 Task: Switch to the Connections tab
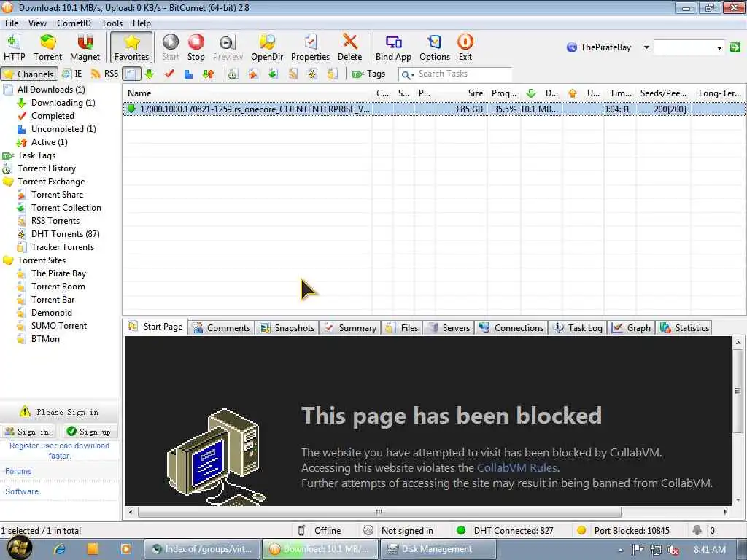[x=511, y=327]
